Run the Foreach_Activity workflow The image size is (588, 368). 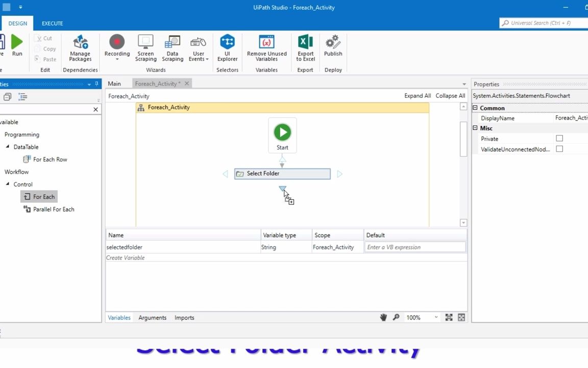(x=17, y=46)
